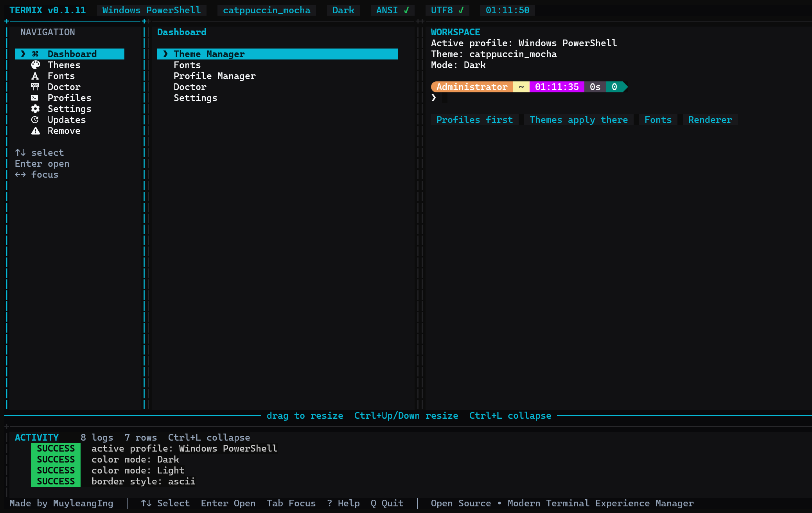Click Made by MuyleangIng credit
812x513 pixels.
(61, 503)
